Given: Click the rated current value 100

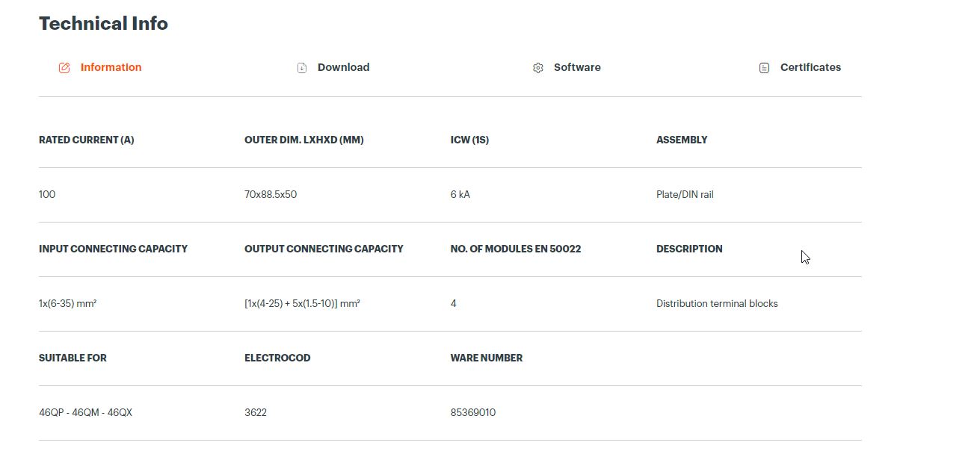Looking at the screenshot, I should click(47, 194).
